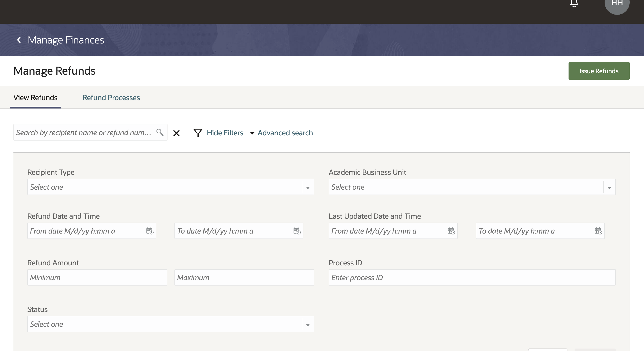Switch to the Refund Processes tab
This screenshot has height=351, width=644.
[111, 97]
